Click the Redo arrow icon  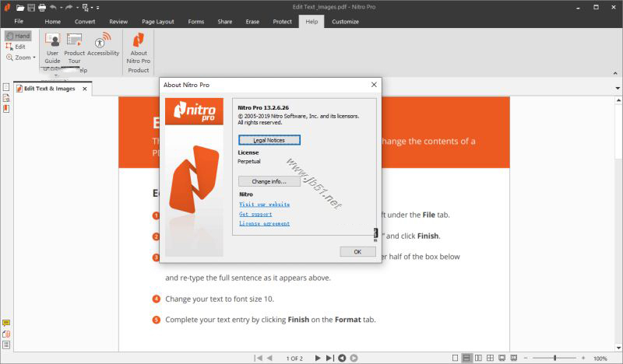click(x=69, y=8)
